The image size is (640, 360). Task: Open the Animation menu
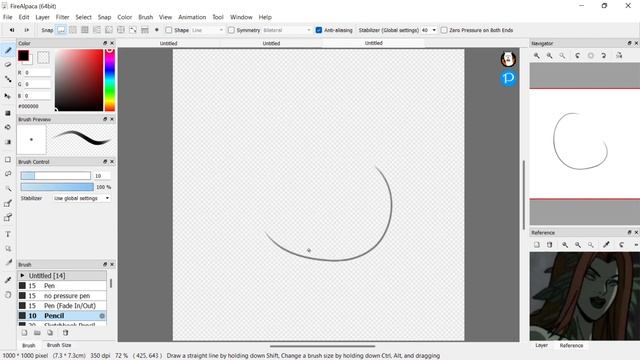192,17
